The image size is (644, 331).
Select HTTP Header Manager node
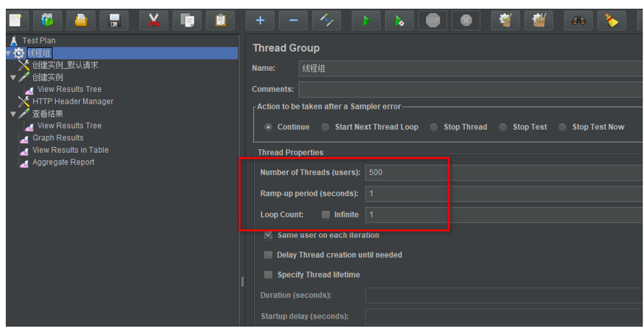[x=72, y=101]
